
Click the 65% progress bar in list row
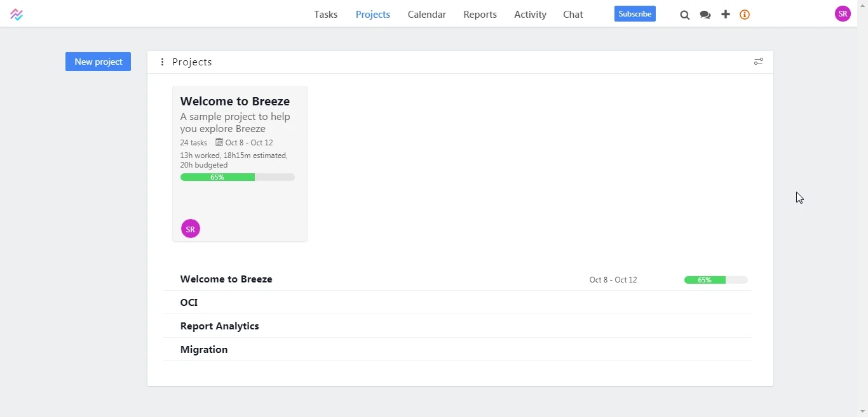point(716,280)
